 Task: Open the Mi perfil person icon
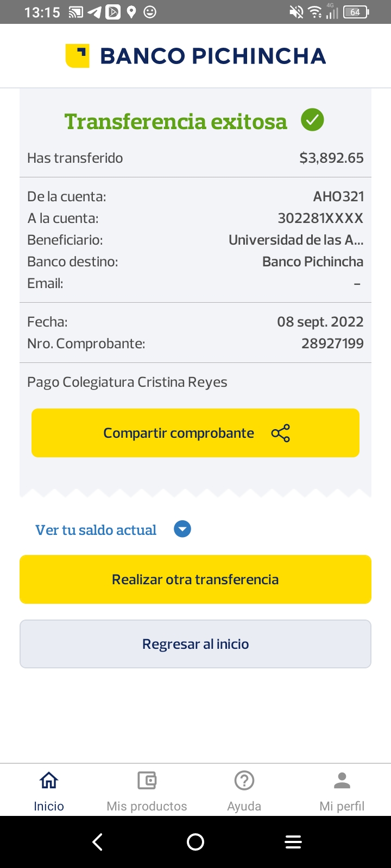(342, 781)
